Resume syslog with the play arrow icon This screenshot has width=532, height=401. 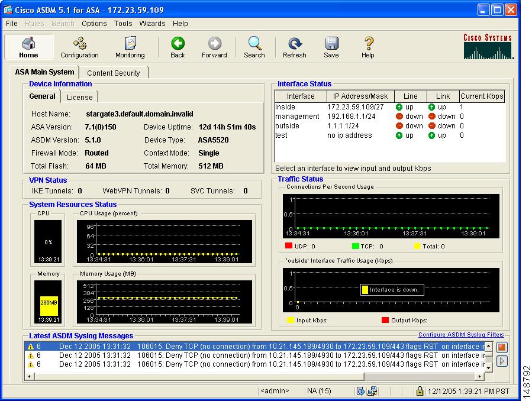pos(502,361)
